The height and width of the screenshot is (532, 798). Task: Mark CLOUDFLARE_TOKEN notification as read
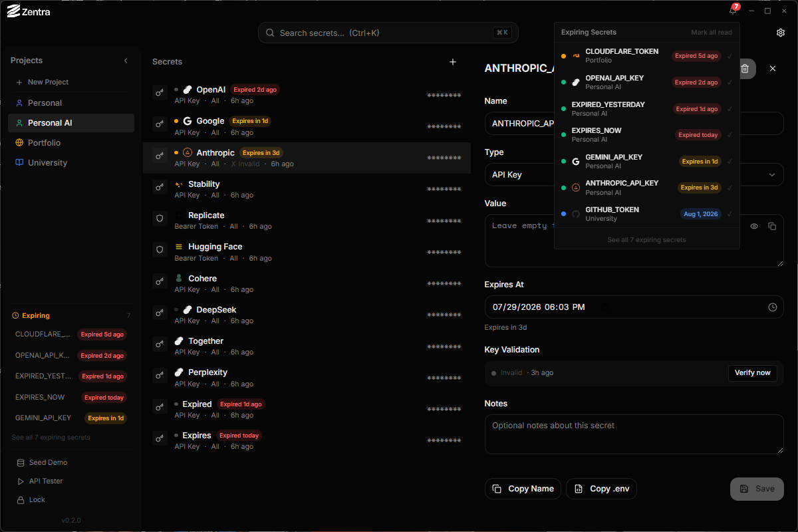(x=730, y=56)
